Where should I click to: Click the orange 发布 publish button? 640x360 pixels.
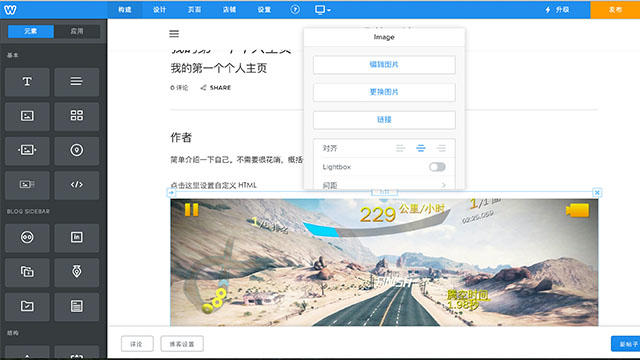pos(615,9)
